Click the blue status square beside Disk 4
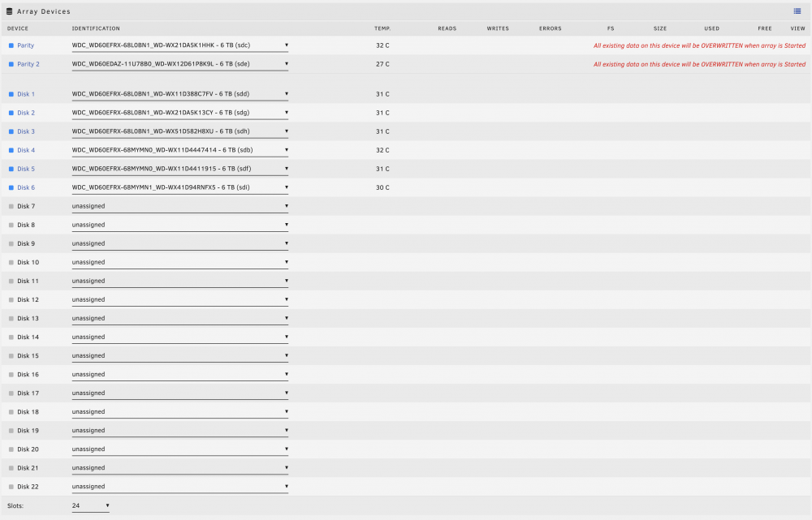 tap(11, 150)
